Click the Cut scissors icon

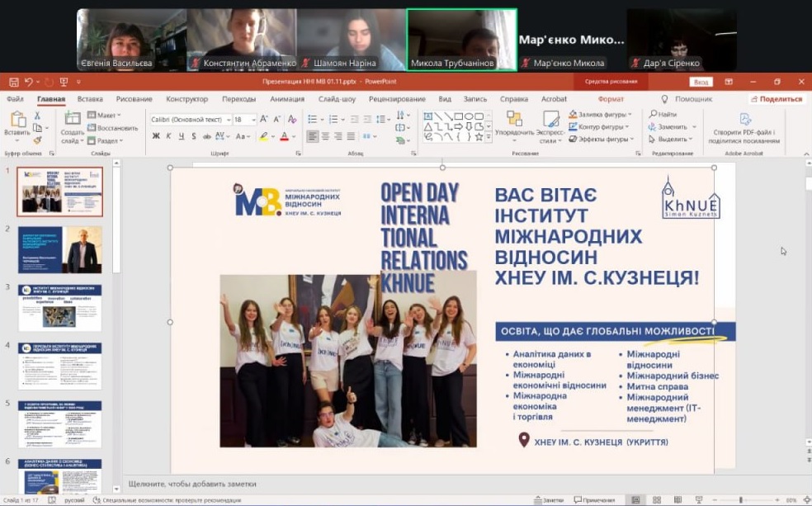[x=37, y=116]
